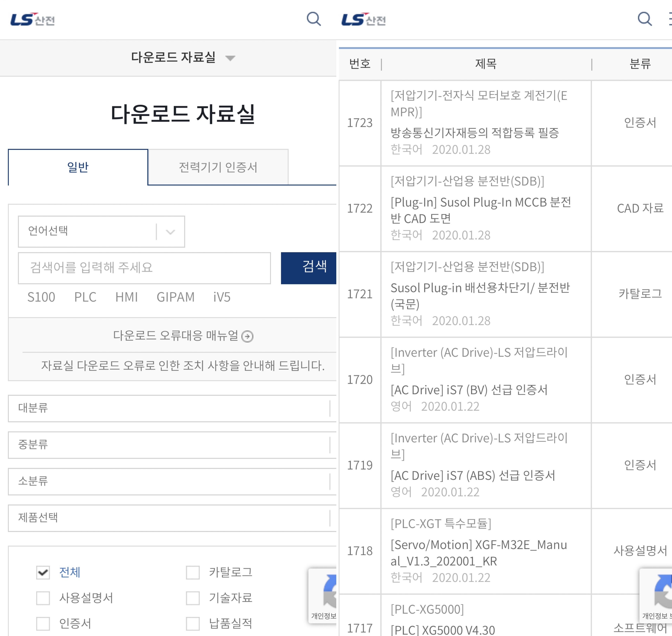Select the GIPAM quick keyword
This screenshot has width=672, height=636.
(176, 297)
